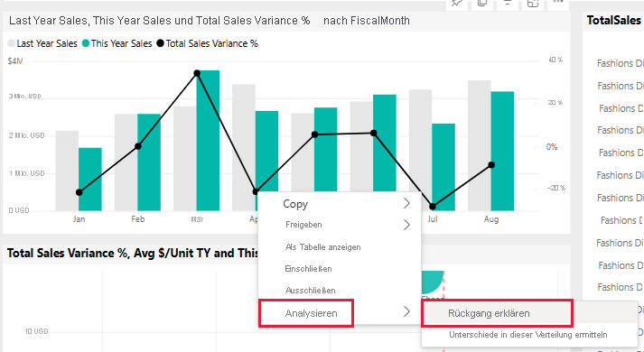Viewport: 644px width, 352px height.
Task: Expand the Freigeben submenu arrow
Action: (406, 225)
